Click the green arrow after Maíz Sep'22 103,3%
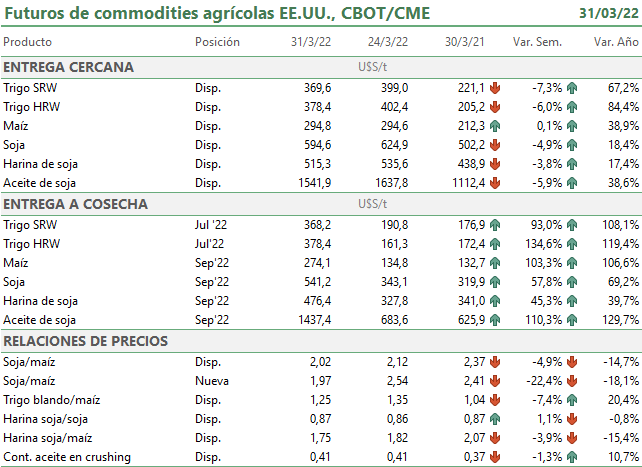This screenshot has height=467, width=642. click(572, 263)
